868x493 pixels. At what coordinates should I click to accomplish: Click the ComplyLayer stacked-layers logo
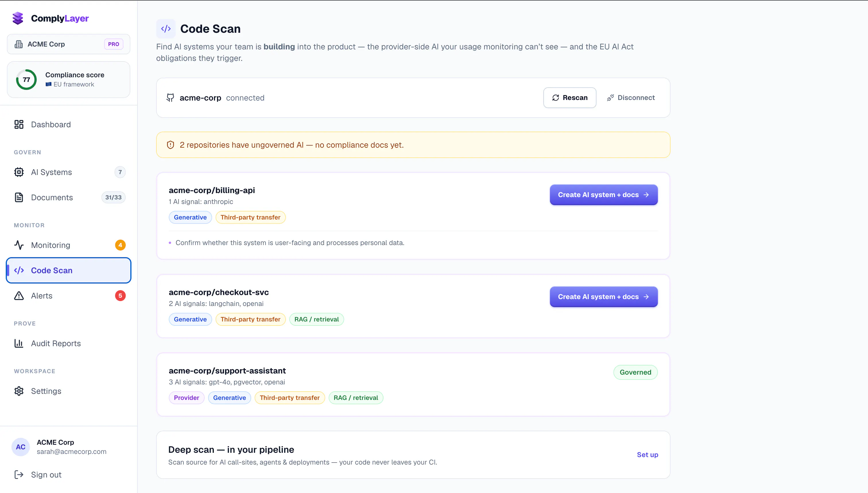18,18
